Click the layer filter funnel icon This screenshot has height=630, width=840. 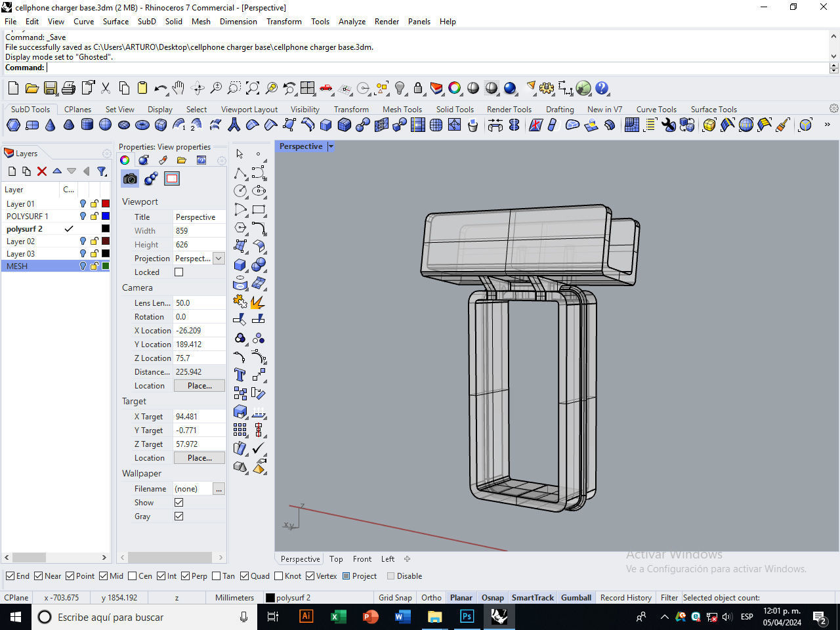pos(102,171)
